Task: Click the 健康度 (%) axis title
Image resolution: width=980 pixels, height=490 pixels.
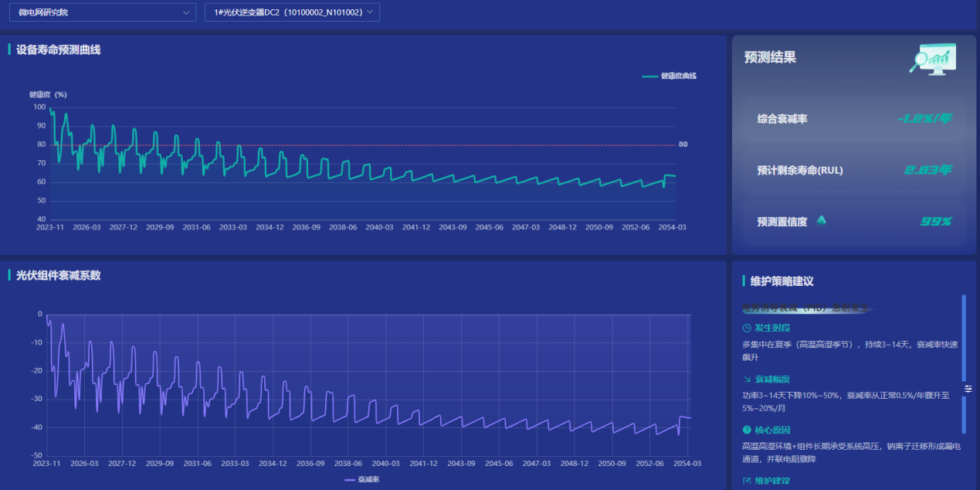Action: coord(48,94)
